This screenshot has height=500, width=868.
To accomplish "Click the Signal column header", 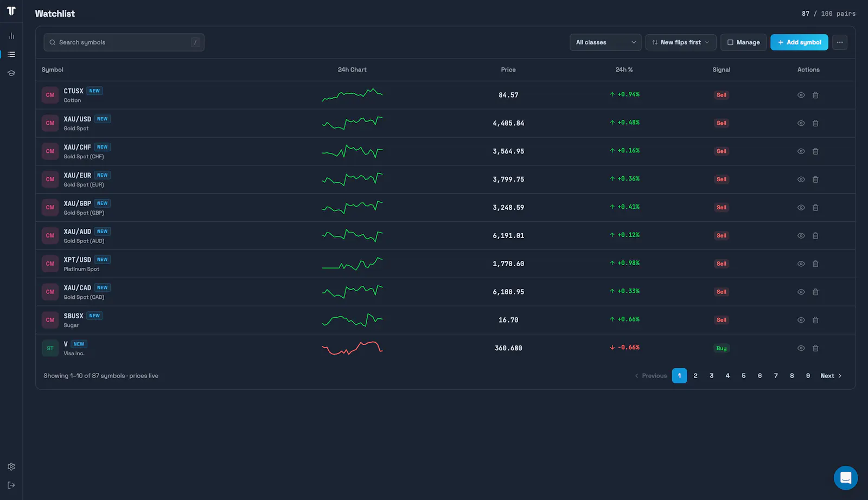I will coord(722,70).
